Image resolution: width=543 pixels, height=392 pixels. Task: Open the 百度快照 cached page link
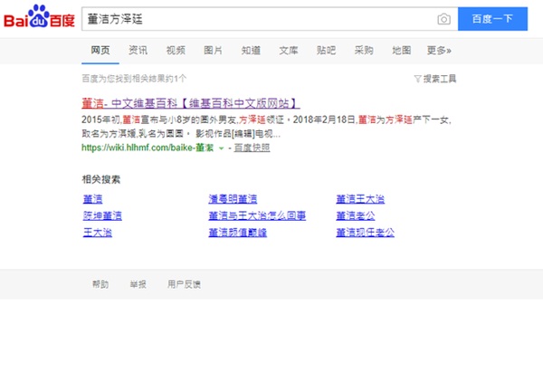point(252,147)
